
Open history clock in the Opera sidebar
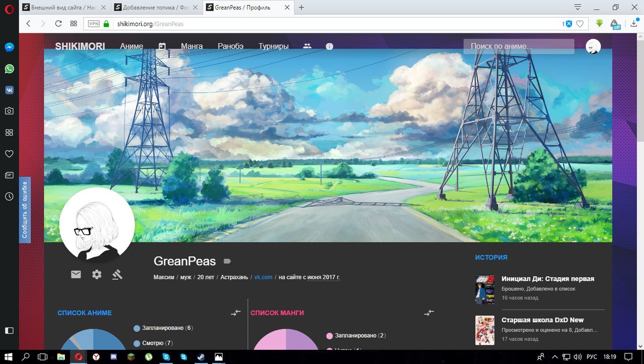tap(9, 196)
